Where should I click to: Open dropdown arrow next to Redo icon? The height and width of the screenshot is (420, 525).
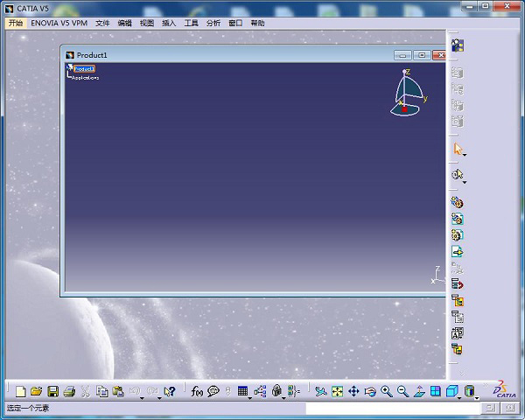point(159,398)
